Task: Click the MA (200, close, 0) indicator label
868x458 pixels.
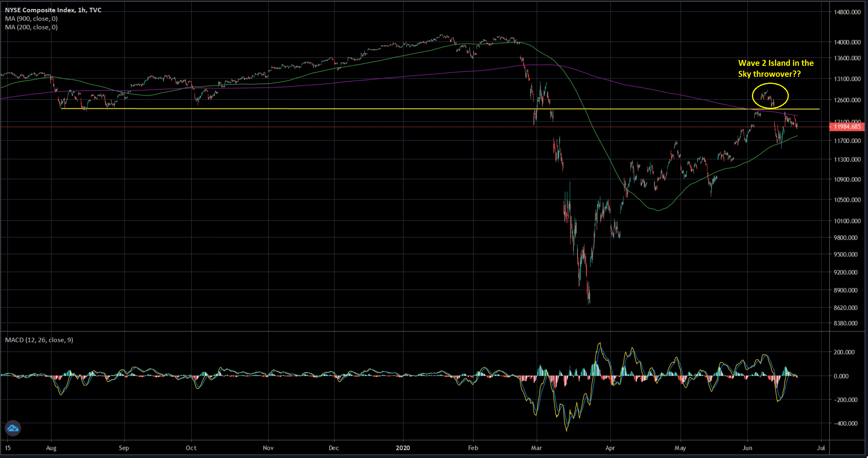Action: point(31,27)
